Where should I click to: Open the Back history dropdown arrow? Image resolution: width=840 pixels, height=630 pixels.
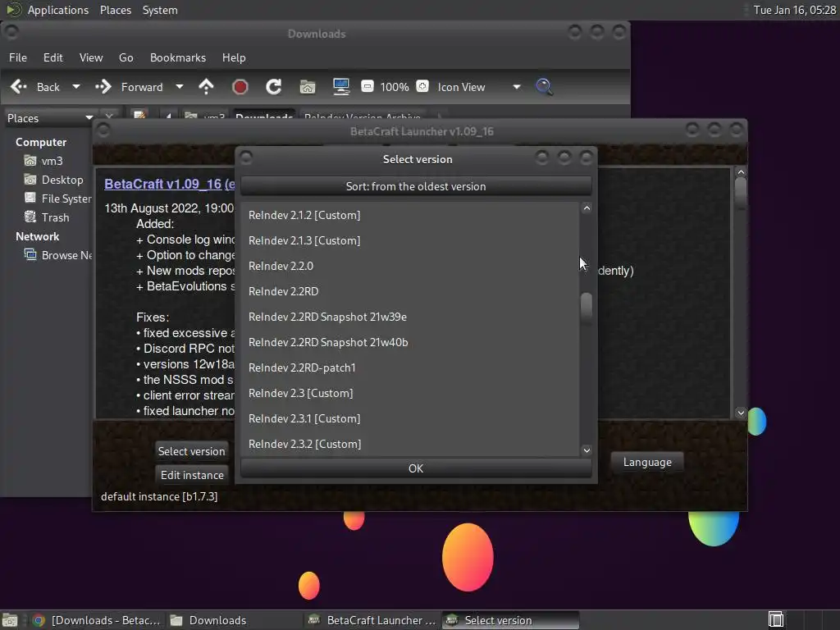coord(76,87)
